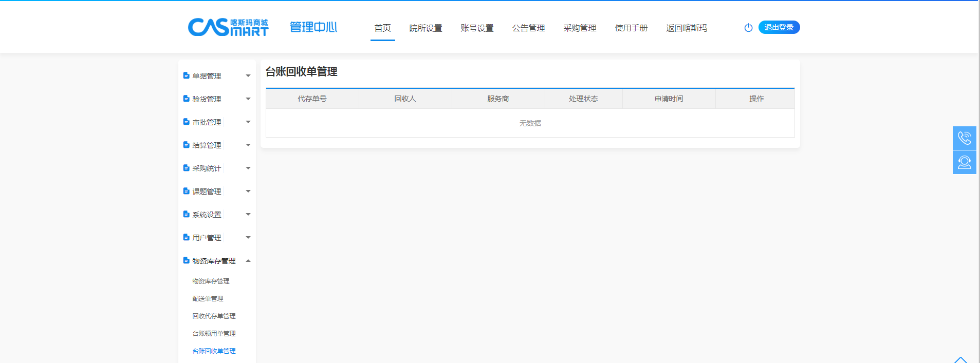The height and width of the screenshot is (363, 980).
Task: Open the customer service headset icon
Action: click(x=964, y=162)
